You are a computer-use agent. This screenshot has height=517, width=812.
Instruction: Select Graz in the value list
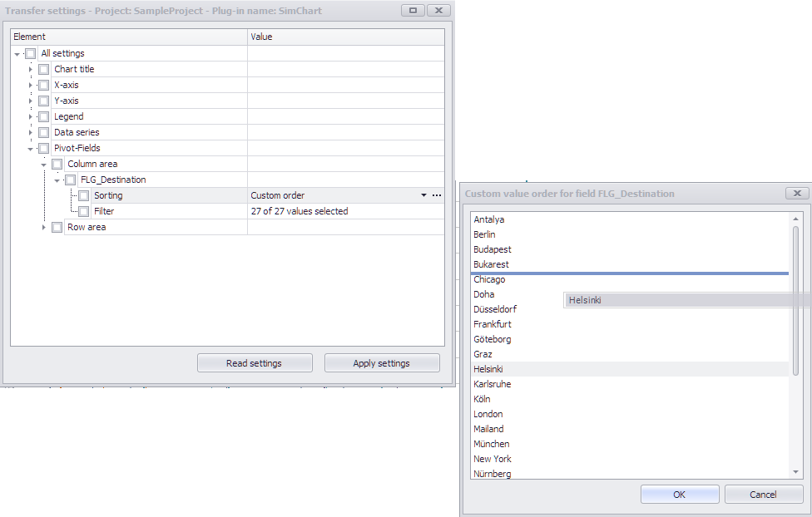tap(629, 354)
